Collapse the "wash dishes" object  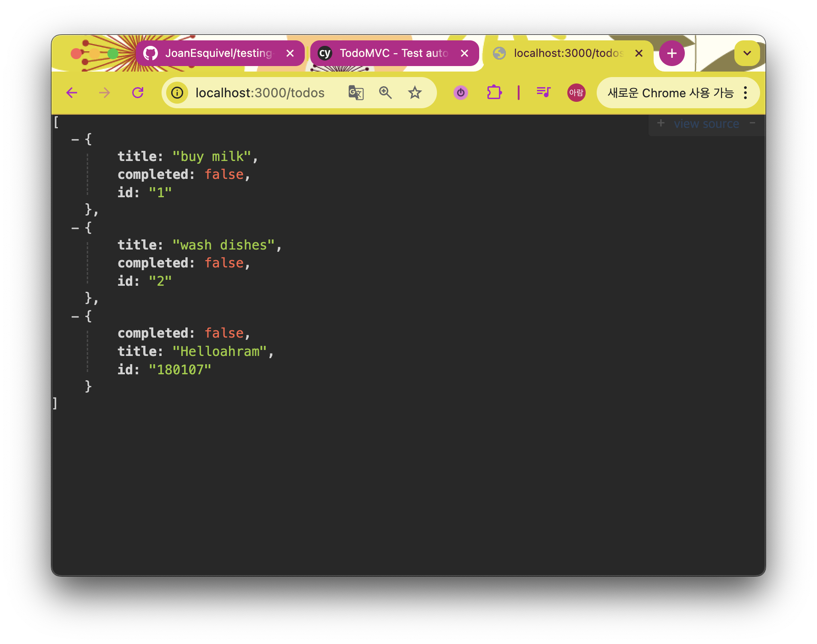click(75, 228)
